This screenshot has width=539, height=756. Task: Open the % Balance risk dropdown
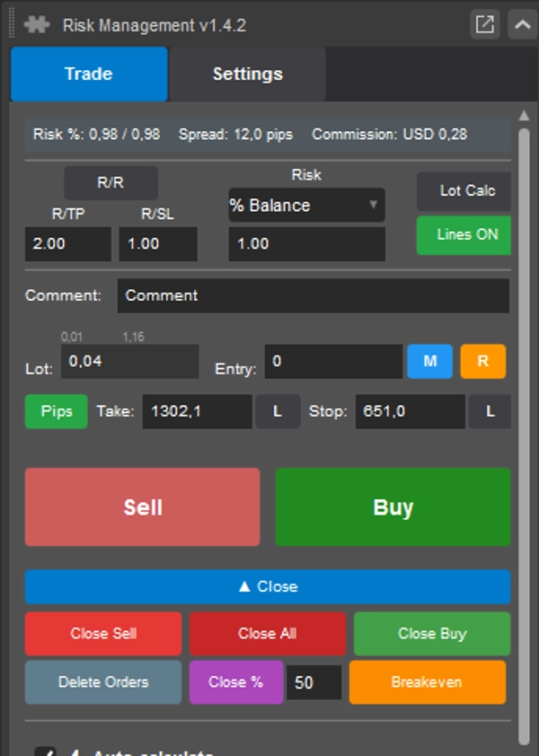point(306,206)
